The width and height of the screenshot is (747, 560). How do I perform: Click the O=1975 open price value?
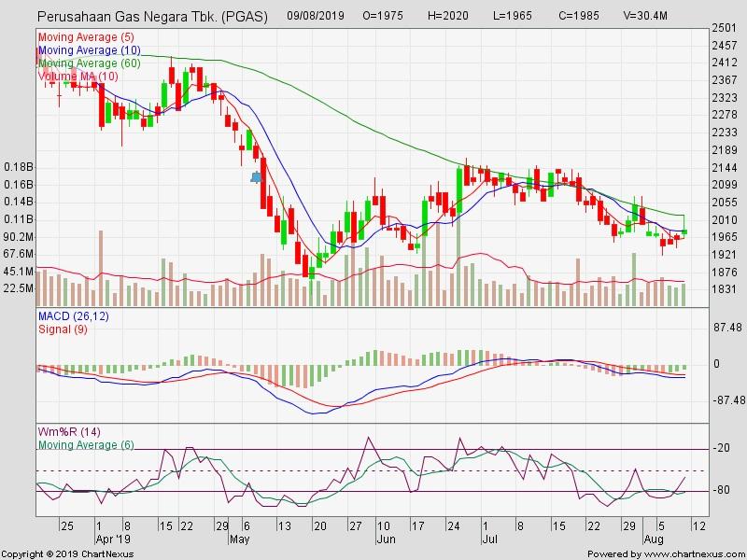(x=383, y=16)
